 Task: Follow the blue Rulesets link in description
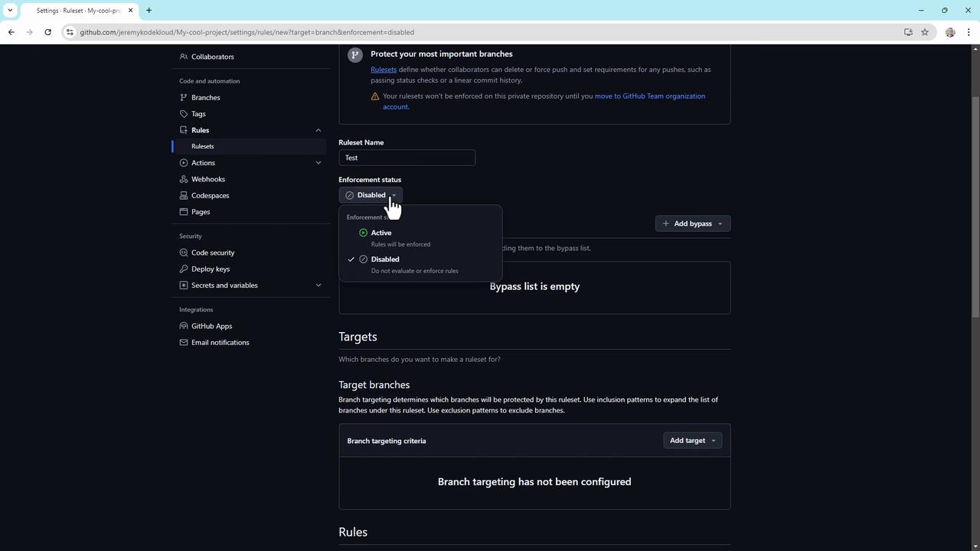coord(384,70)
